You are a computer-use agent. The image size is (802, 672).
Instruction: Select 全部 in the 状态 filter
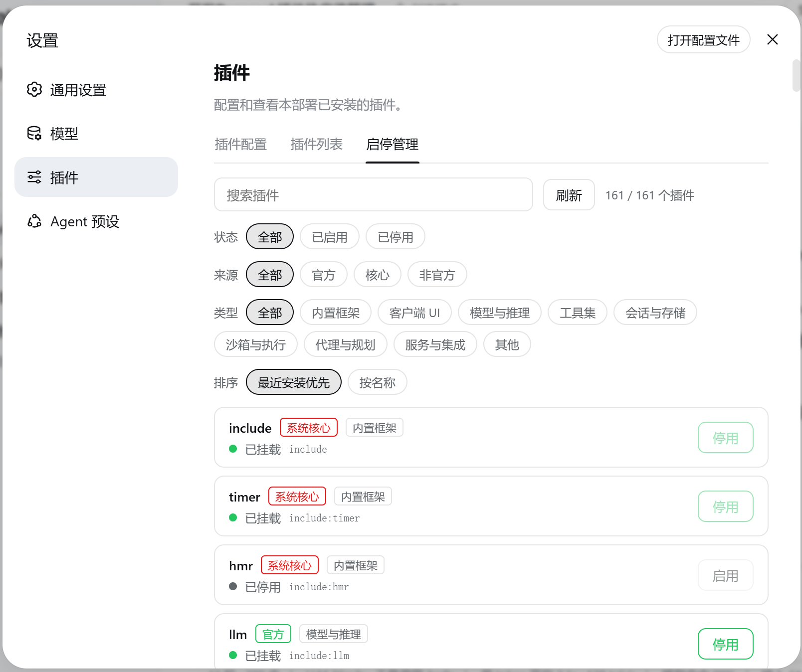(x=270, y=237)
